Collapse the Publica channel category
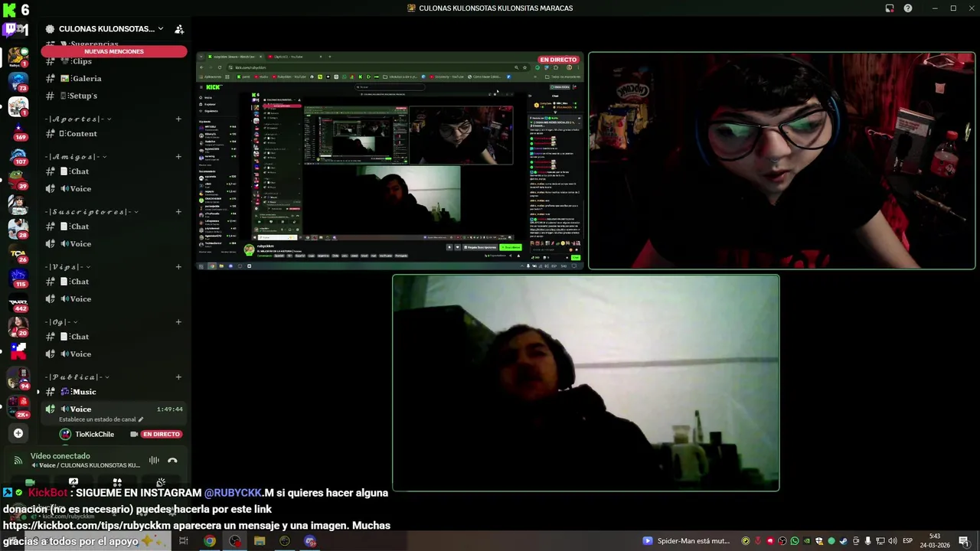This screenshot has height=551, width=980. (x=77, y=377)
